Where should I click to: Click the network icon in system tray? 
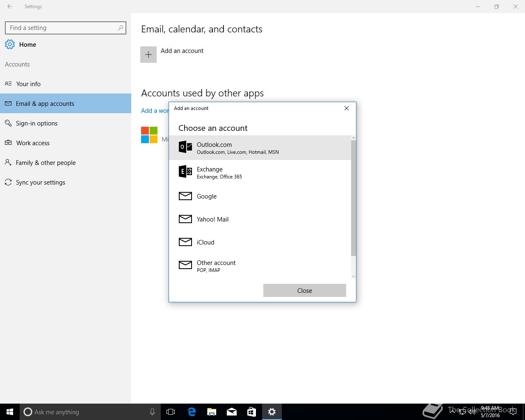click(462, 412)
